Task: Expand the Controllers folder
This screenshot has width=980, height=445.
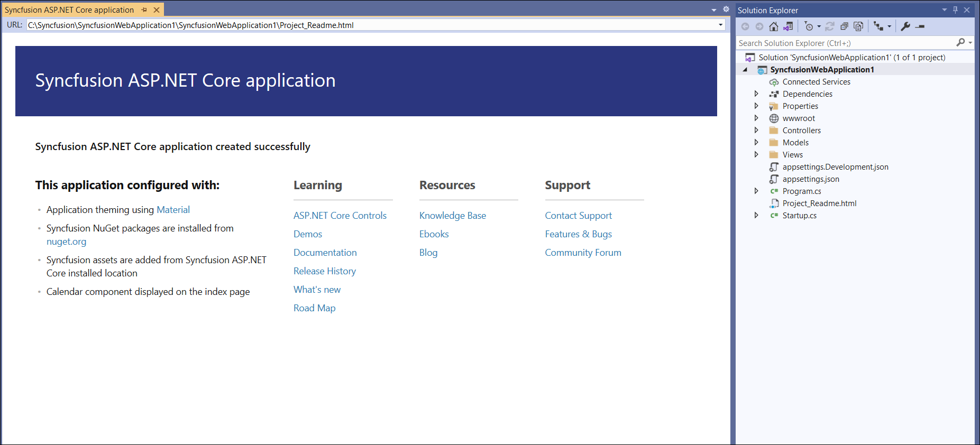Action: [756, 130]
